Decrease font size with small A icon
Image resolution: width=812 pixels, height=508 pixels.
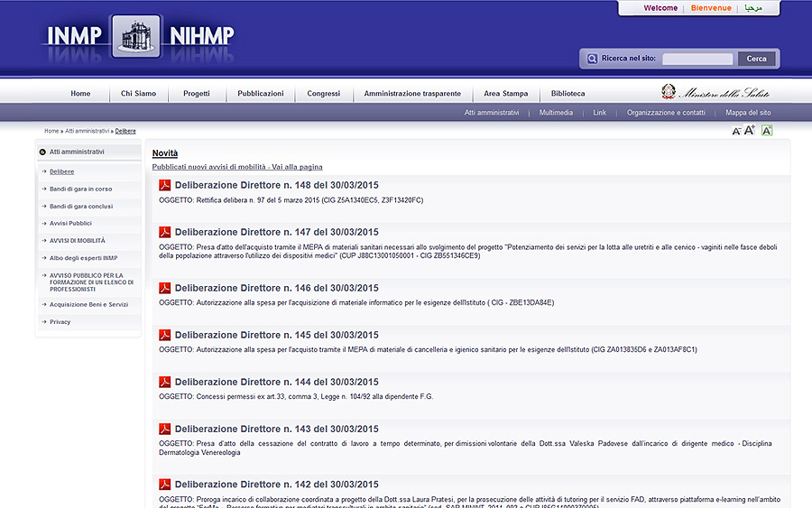point(736,132)
